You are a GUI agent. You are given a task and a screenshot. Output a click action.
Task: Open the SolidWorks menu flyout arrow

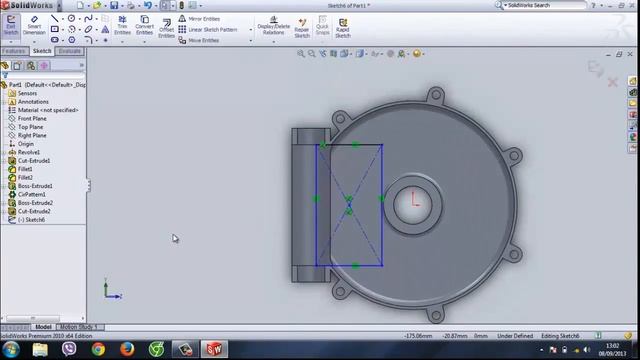[x=60, y=6]
